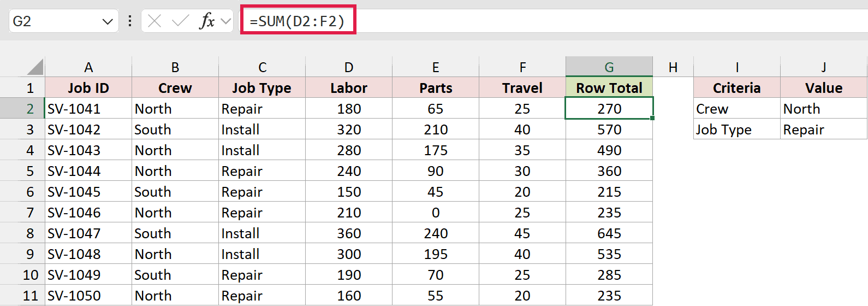Select column J header
868x306 pixels.
824,67
